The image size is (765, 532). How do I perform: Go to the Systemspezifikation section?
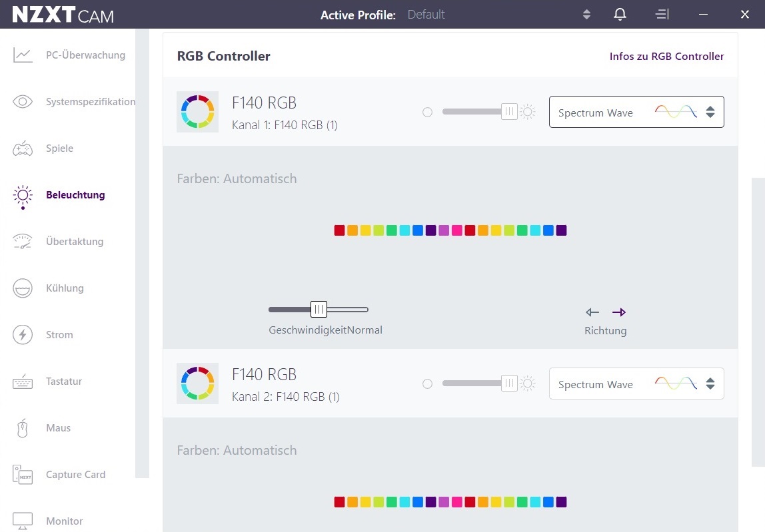tap(91, 101)
